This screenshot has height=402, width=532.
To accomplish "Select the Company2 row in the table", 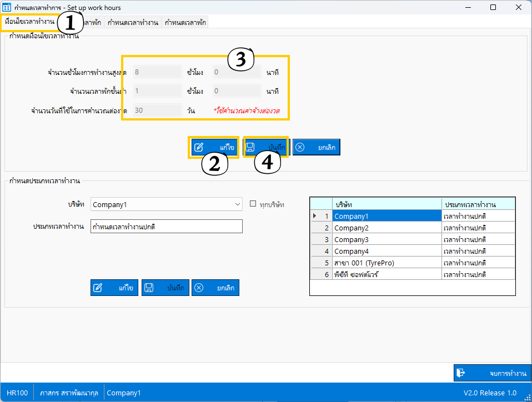I will pyautogui.click(x=387, y=228).
